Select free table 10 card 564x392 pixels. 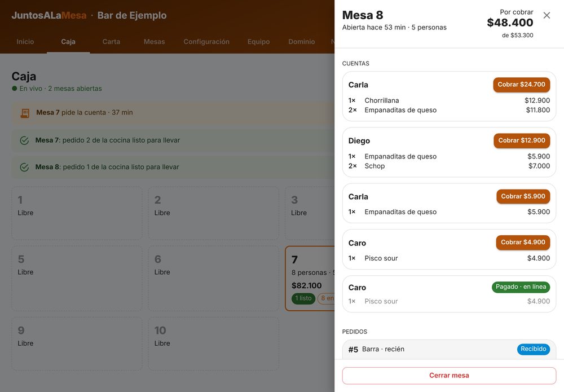(x=214, y=344)
